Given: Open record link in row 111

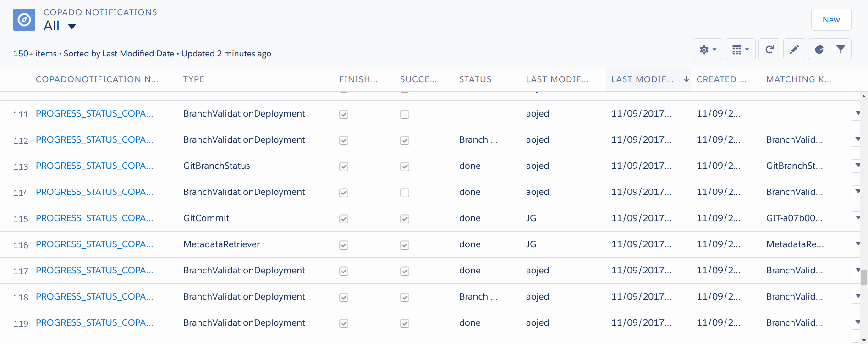Looking at the screenshot, I should [x=94, y=113].
